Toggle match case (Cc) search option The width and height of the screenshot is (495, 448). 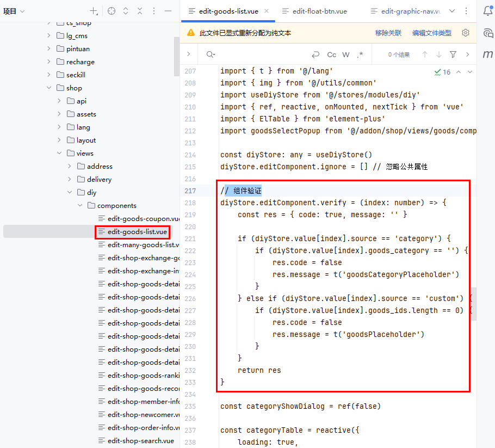pos(331,54)
